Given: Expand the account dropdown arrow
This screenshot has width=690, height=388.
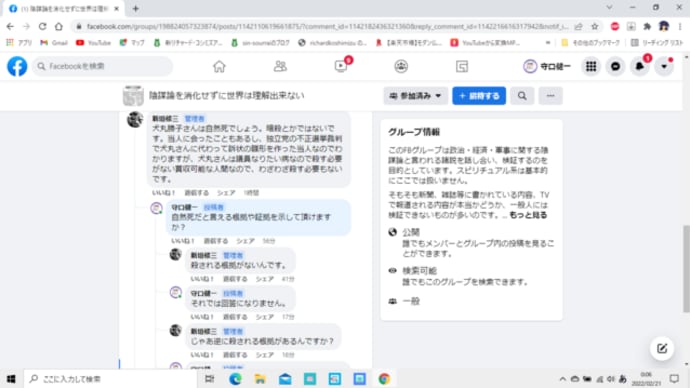Looking at the screenshot, I should coord(664,66).
